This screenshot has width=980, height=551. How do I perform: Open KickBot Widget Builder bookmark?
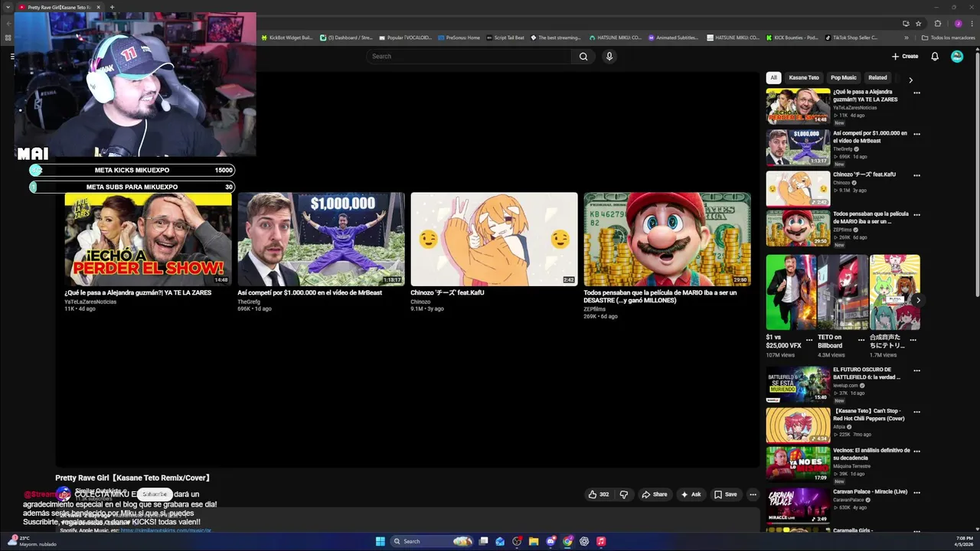click(287, 37)
